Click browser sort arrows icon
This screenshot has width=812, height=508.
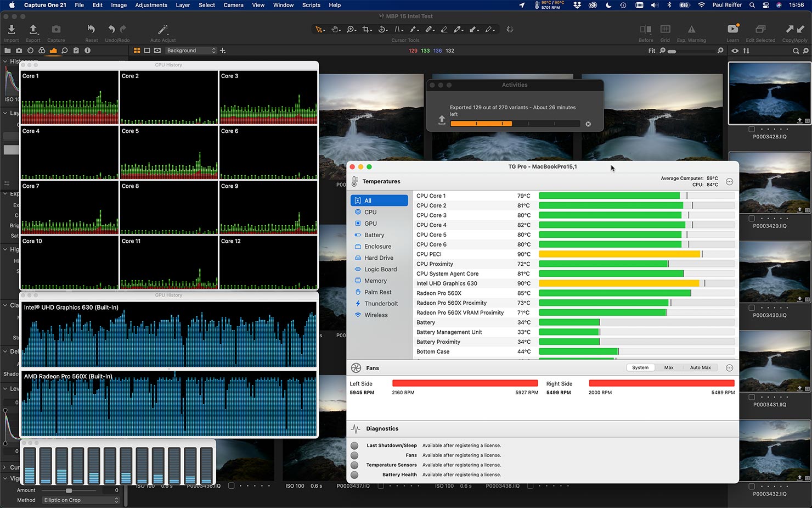click(x=746, y=51)
